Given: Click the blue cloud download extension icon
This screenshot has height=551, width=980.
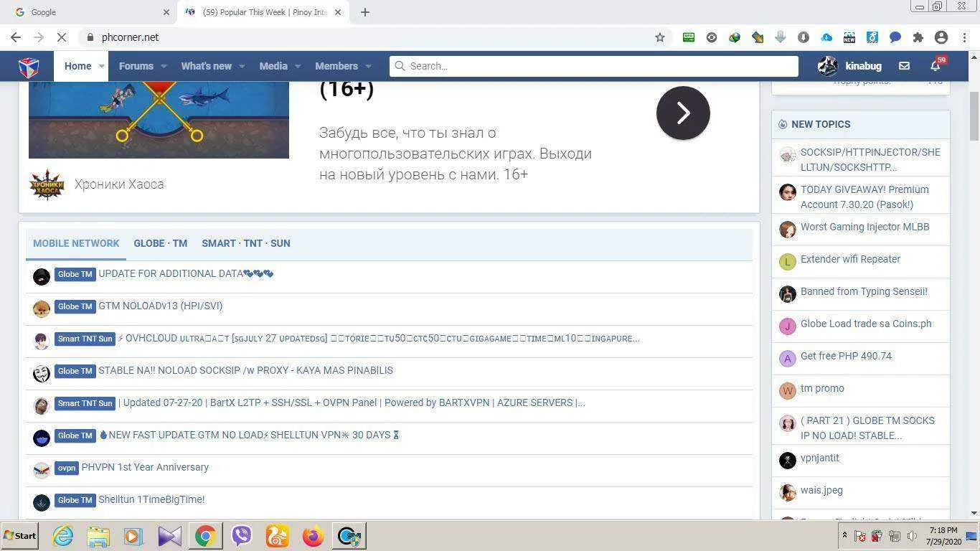Looking at the screenshot, I should pos(826,37).
